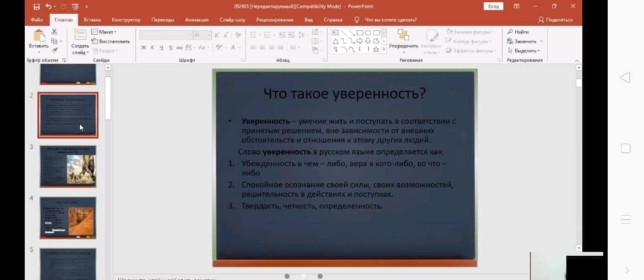Switch to the Анимация tab

[x=197, y=20]
